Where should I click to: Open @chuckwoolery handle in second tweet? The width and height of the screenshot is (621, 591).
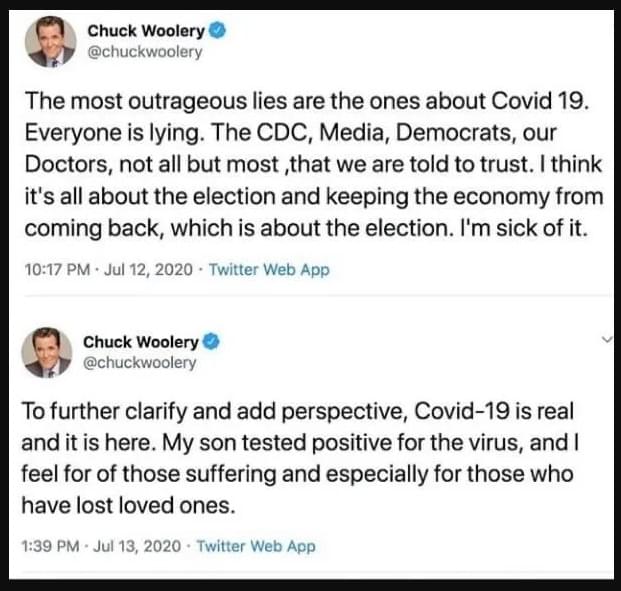[139, 362]
